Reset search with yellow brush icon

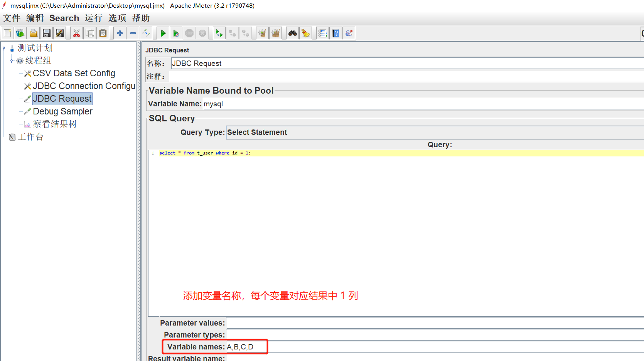coord(306,34)
